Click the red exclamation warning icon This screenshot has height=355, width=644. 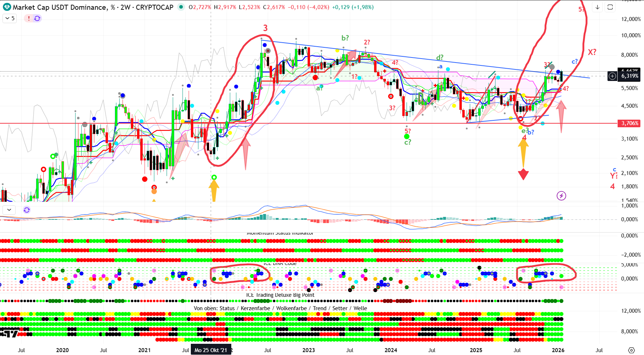point(29,18)
